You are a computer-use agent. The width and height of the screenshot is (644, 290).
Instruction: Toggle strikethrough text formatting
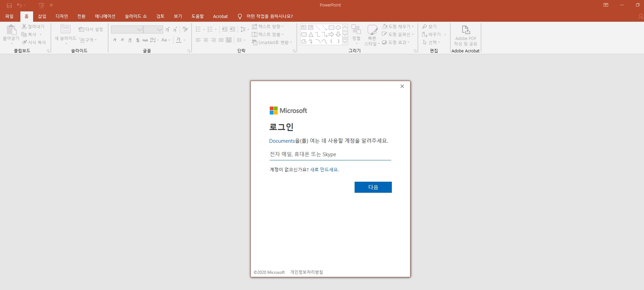pos(145,40)
